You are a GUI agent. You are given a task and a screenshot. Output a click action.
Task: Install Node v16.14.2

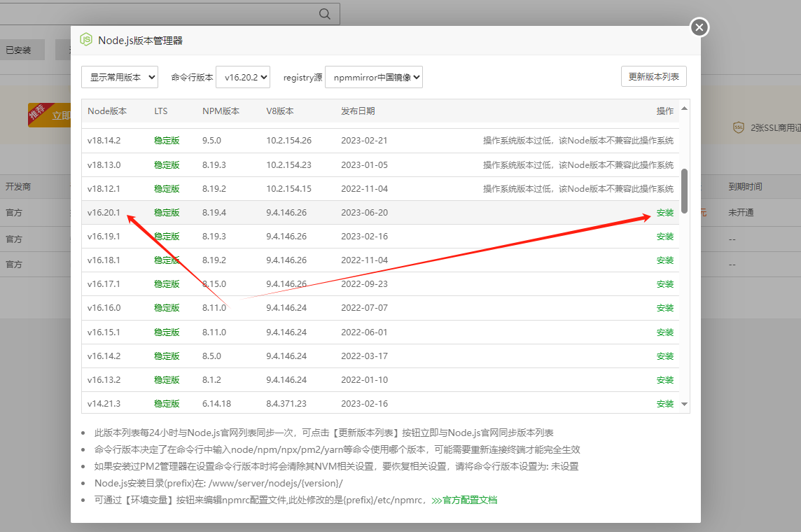point(664,356)
